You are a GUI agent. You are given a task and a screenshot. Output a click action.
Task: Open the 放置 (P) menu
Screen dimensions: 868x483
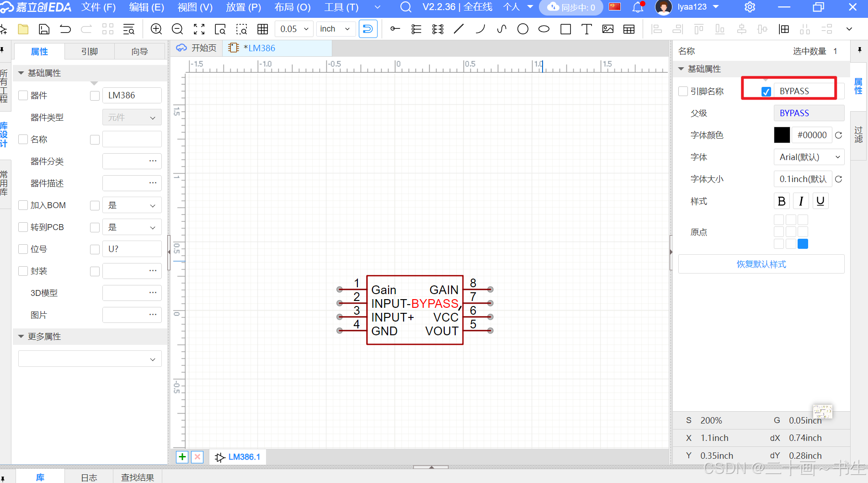click(x=244, y=7)
